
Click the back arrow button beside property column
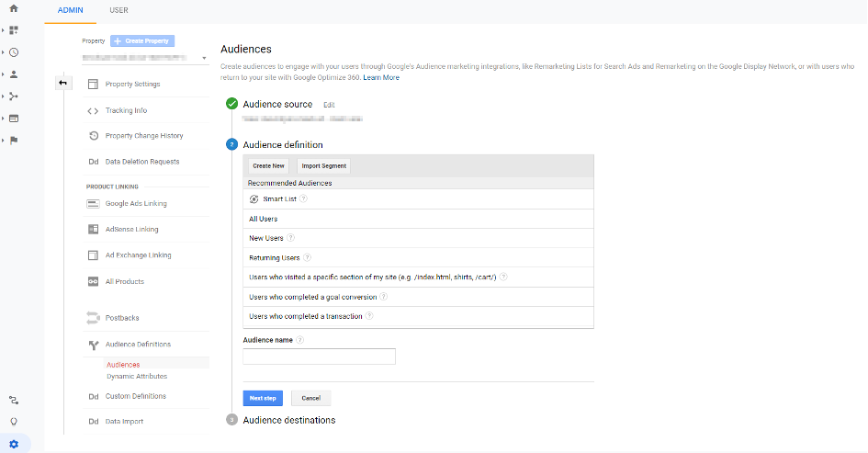click(62, 84)
